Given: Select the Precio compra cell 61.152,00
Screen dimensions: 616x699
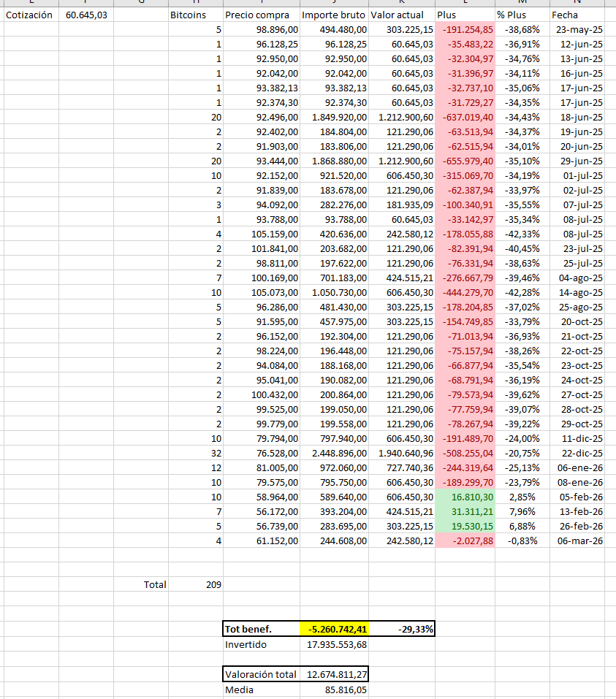Looking at the screenshot, I should (261, 541).
